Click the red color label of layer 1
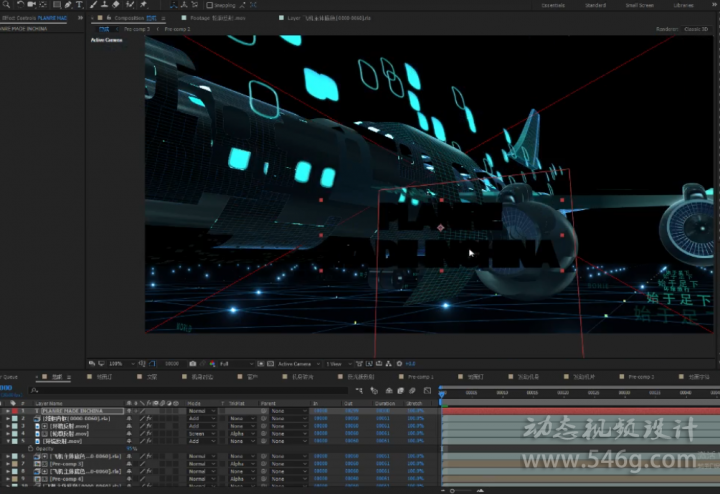 pyautogui.click(x=15, y=411)
